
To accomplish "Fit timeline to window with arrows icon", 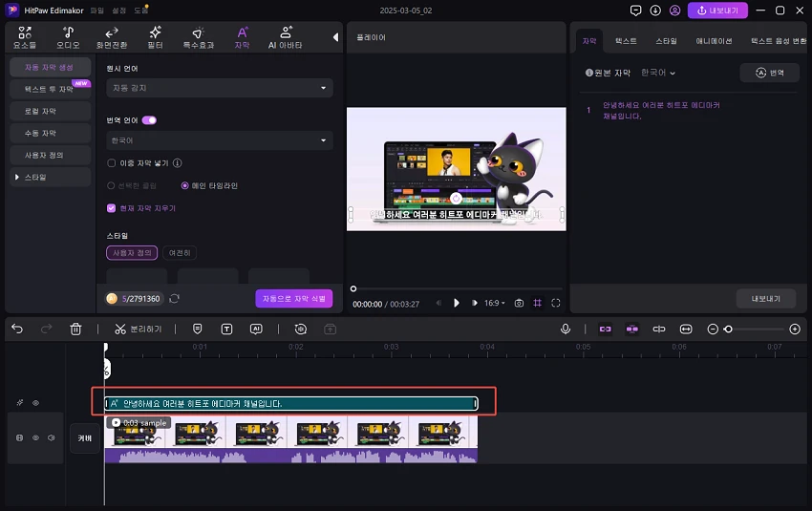I will click(x=686, y=329).
